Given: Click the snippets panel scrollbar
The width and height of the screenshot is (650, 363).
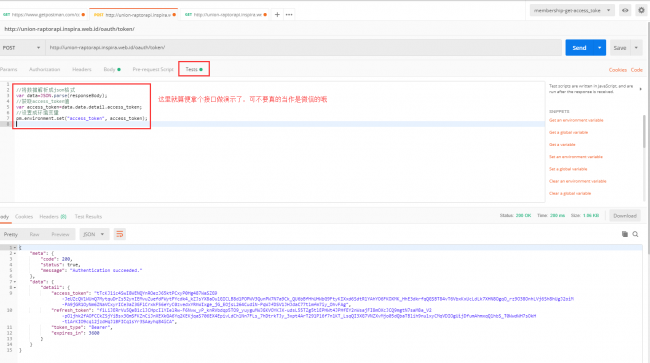Looking at the screenshot, I should click(x=644, y=131).
